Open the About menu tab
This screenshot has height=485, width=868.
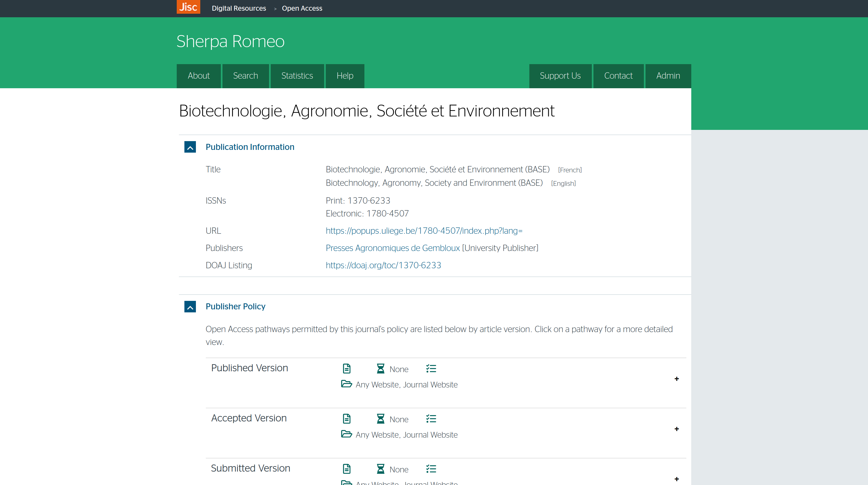[x=198, y=76]
